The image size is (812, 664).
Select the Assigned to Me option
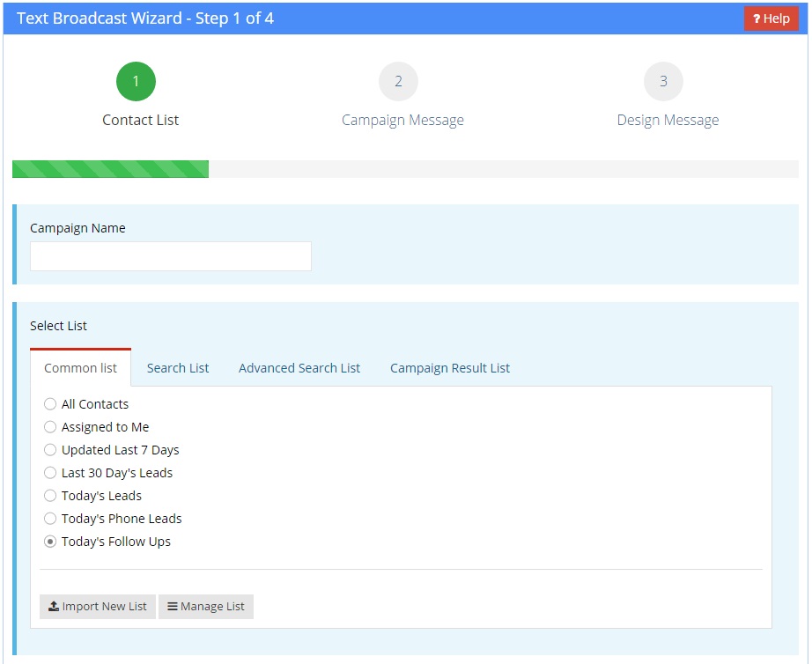point(50,426)
